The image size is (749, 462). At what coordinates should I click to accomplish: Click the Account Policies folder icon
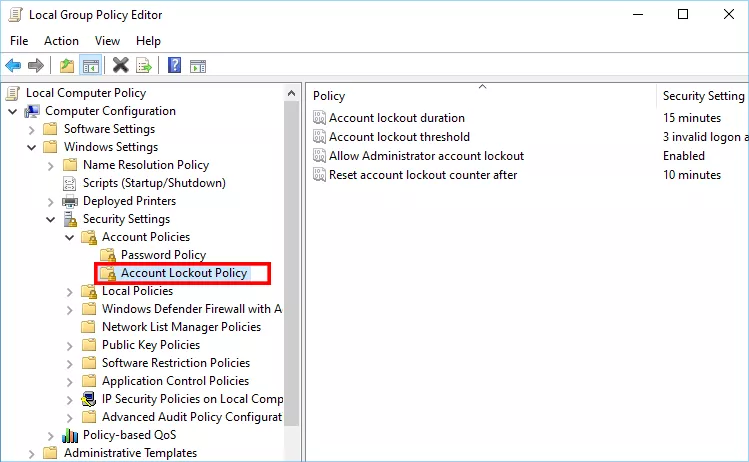[89, 237]
